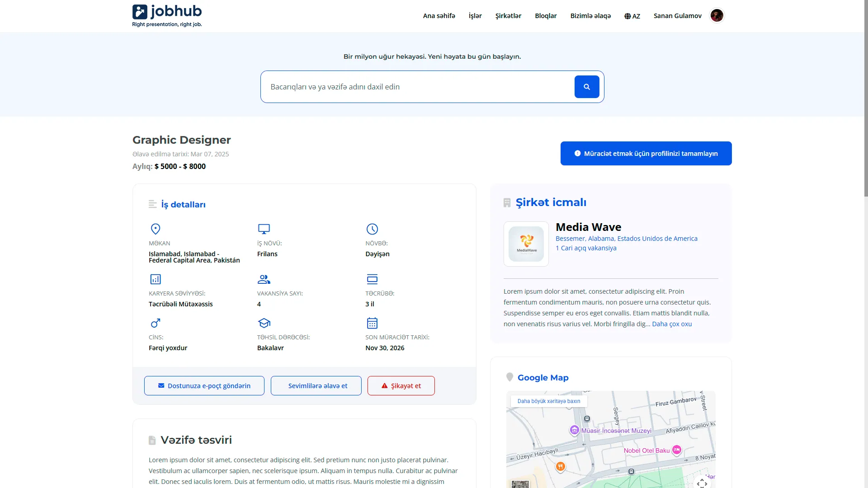Click the gender icon above CİNS

[x=156, y=323]
